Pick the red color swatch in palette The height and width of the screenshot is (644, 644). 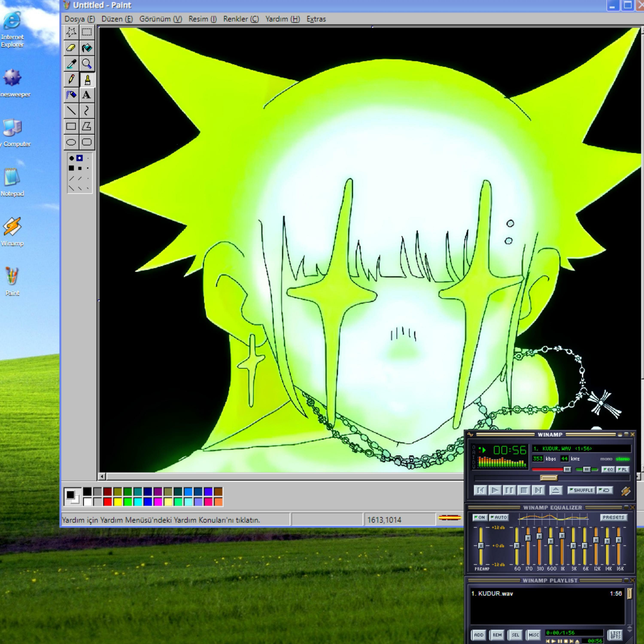pyautogui.click(x=107, y=502)
